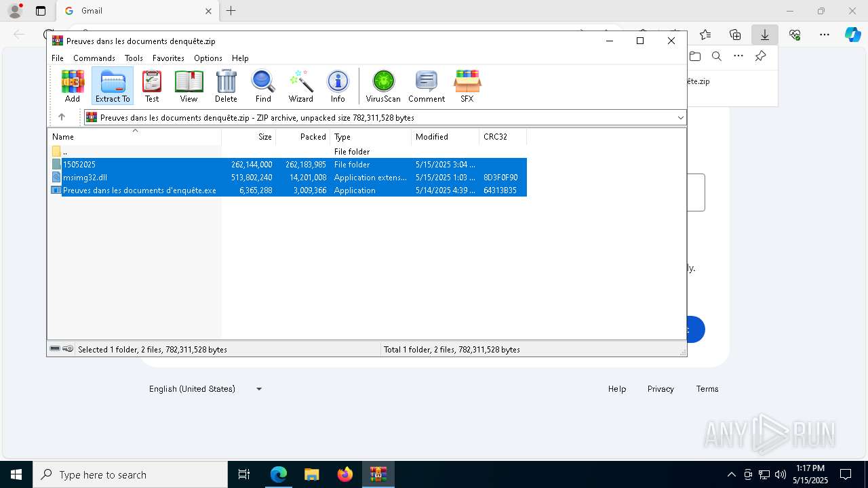Image resolution: width=868 pixels, height=488 pixels.
Task: Click the WinRAR taskbar icon
Action: [x=378, y=474]
